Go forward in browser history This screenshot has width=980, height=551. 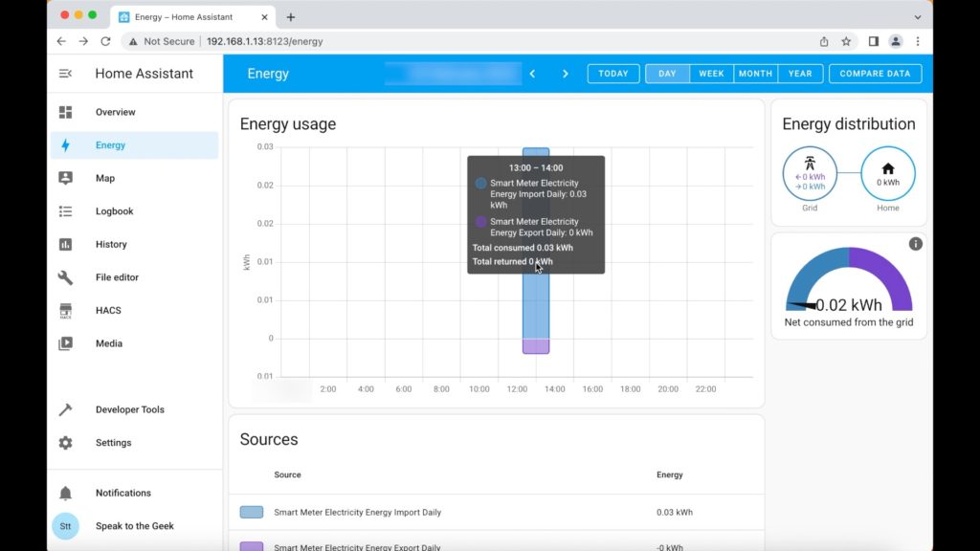tap(83, 41)
